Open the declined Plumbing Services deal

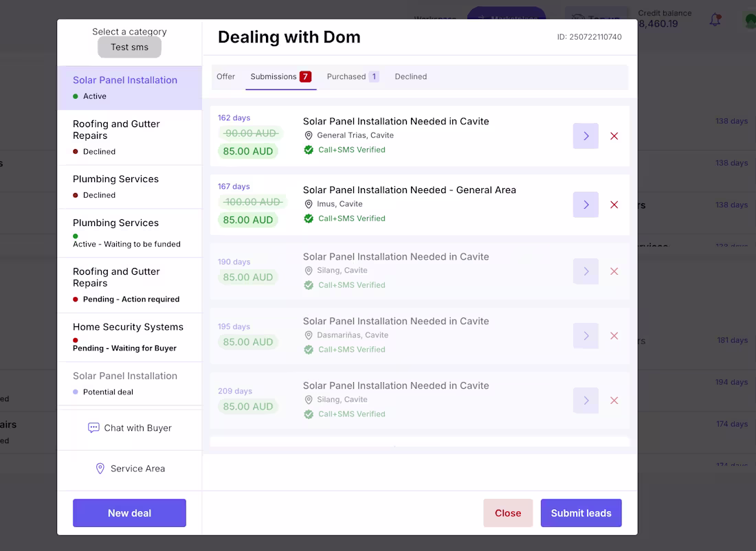(129, 187)
